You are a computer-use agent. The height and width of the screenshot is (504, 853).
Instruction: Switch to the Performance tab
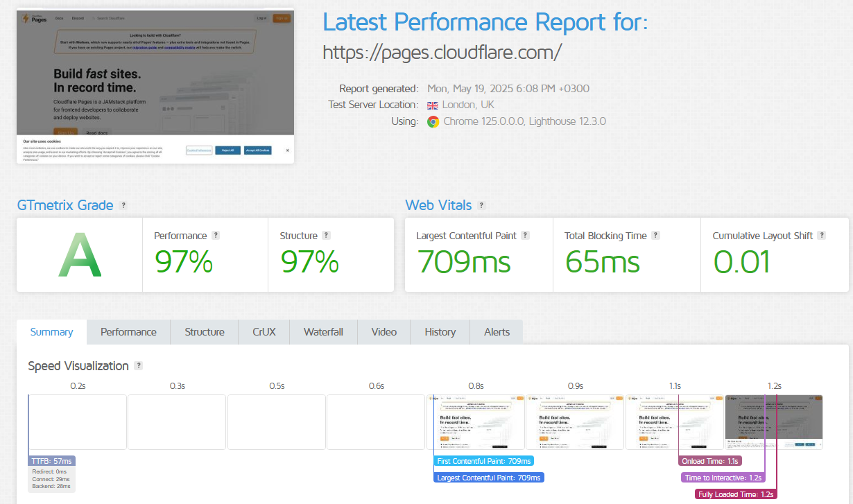pos(128,332)
